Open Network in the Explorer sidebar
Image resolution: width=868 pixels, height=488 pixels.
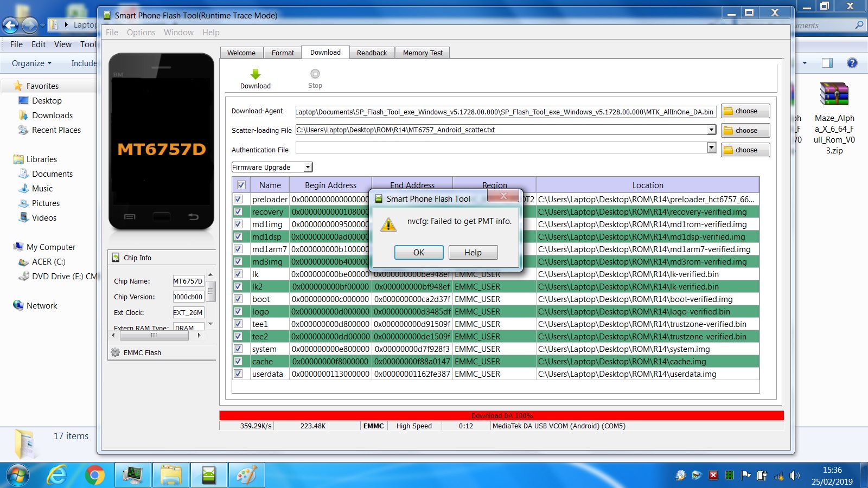point(42,306)
